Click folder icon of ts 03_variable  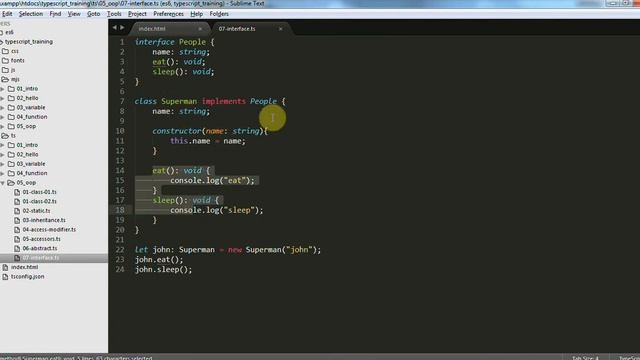11,164
